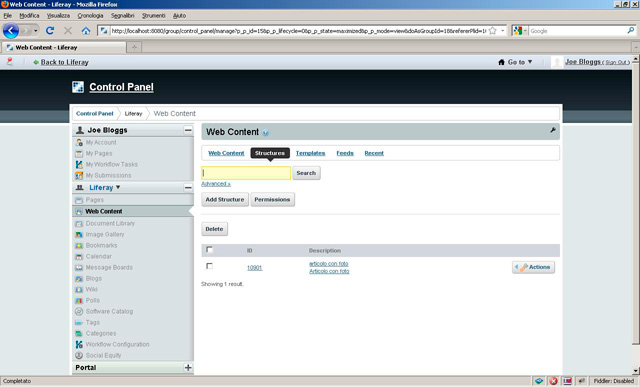Open a new browser tab
This screenshot has height=388, width=640.
point(134,47)
